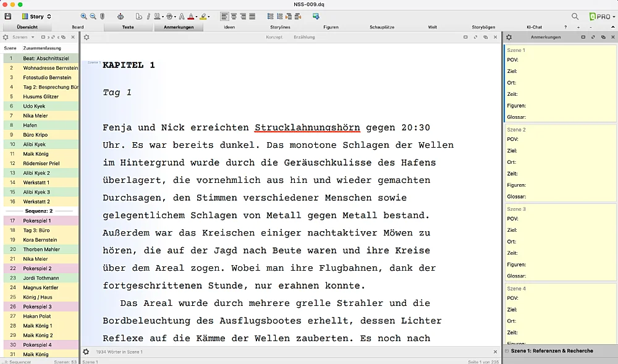Open the Ideen tab
Screen dimensions: 618x364
tap(229, 27)
